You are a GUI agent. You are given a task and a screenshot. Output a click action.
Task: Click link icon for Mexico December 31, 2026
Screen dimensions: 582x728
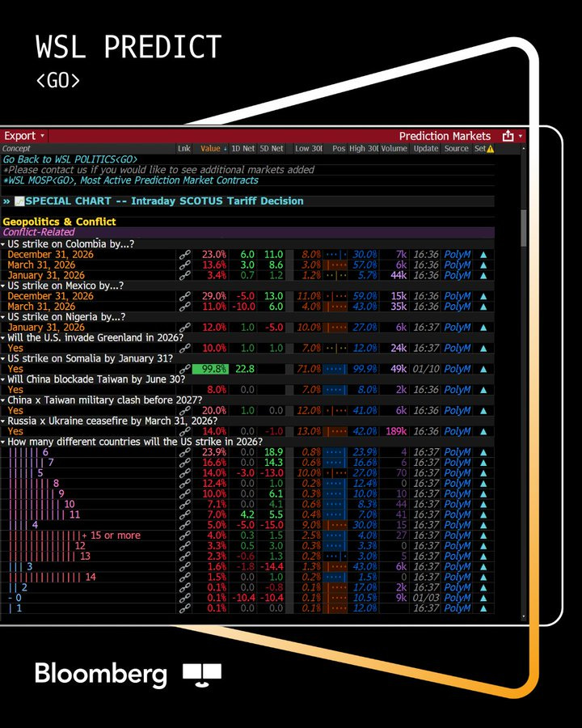185,296
